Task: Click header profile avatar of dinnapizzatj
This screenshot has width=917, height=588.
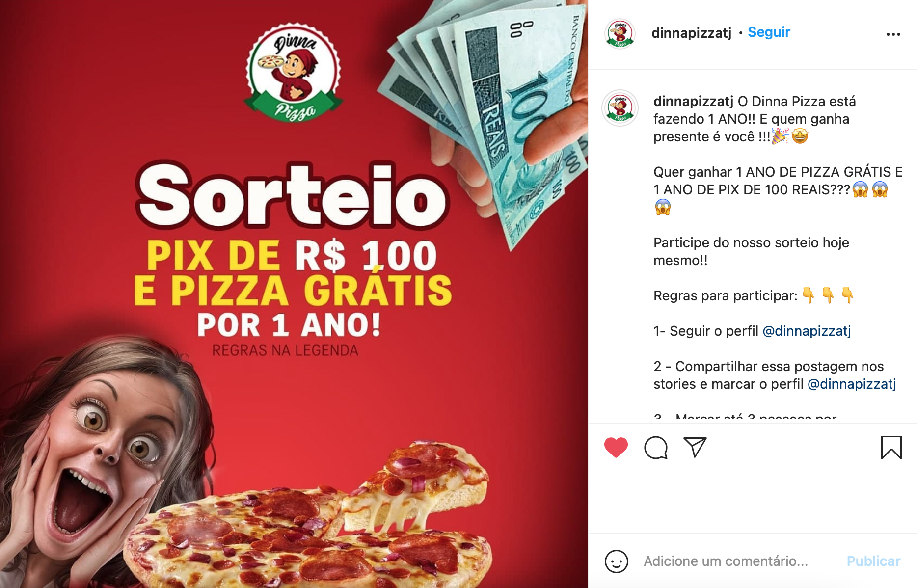Action: point(620,34)
